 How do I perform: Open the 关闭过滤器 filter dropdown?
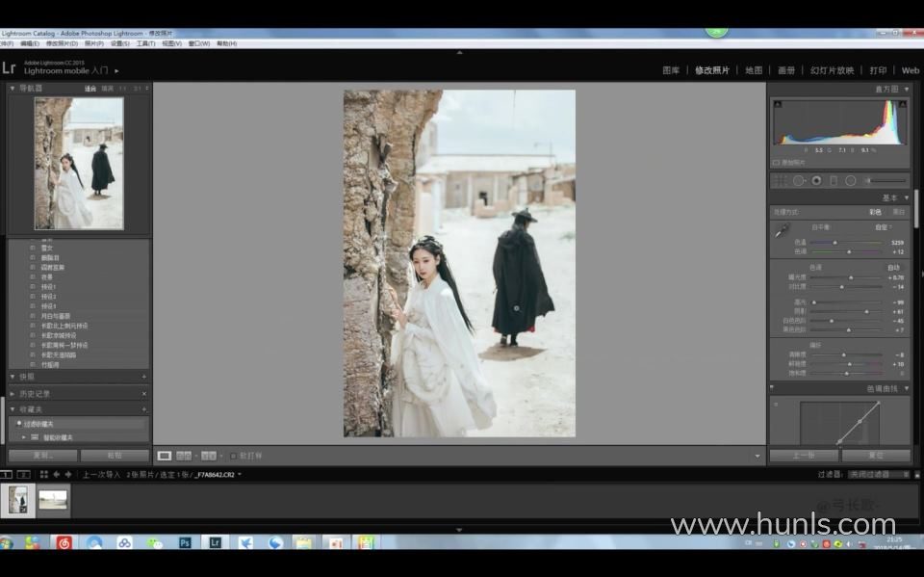pyautogui.click(x=878, y=474)
